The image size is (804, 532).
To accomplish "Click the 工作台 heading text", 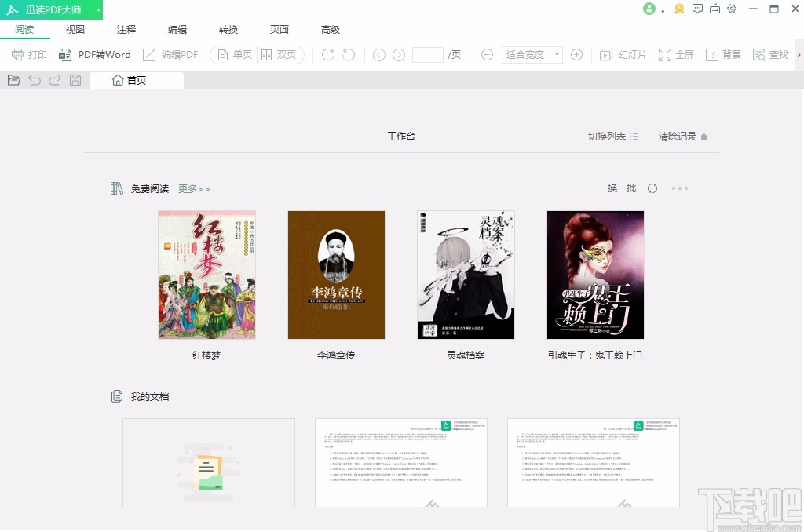I will pos(401,137).
